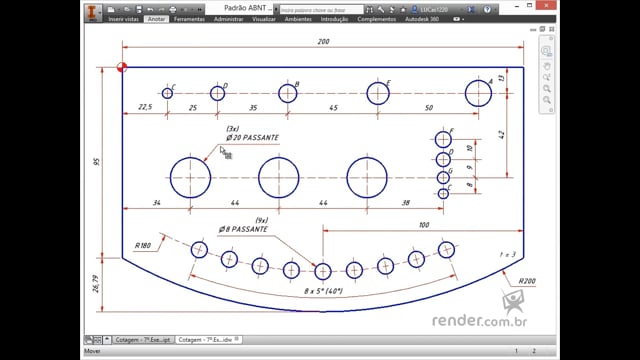
Task: Click the lower magnifier zoom icon
Action: [x=547, y=100]
